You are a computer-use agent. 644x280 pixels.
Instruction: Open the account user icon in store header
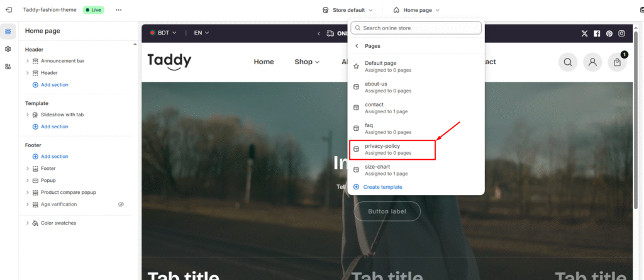tap(592, 62)
